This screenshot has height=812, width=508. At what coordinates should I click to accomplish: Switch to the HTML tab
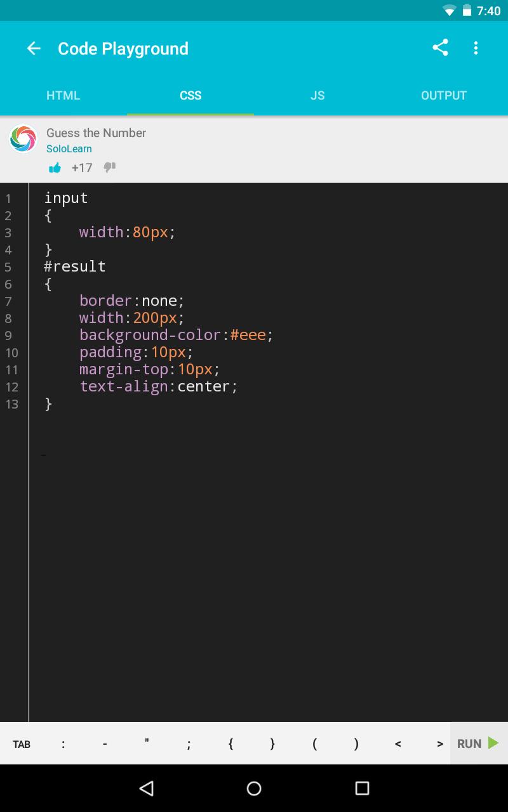point(63,96)
